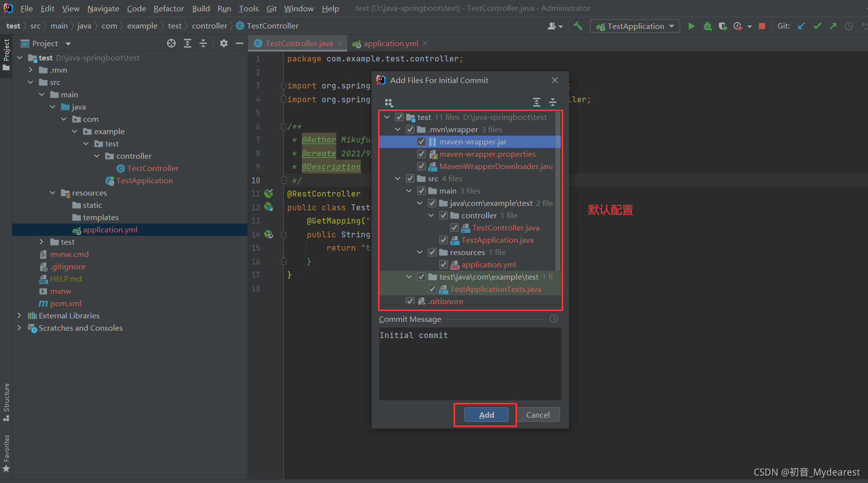Collapse all nodes in the Project panel toolbar

click(203, 43)
